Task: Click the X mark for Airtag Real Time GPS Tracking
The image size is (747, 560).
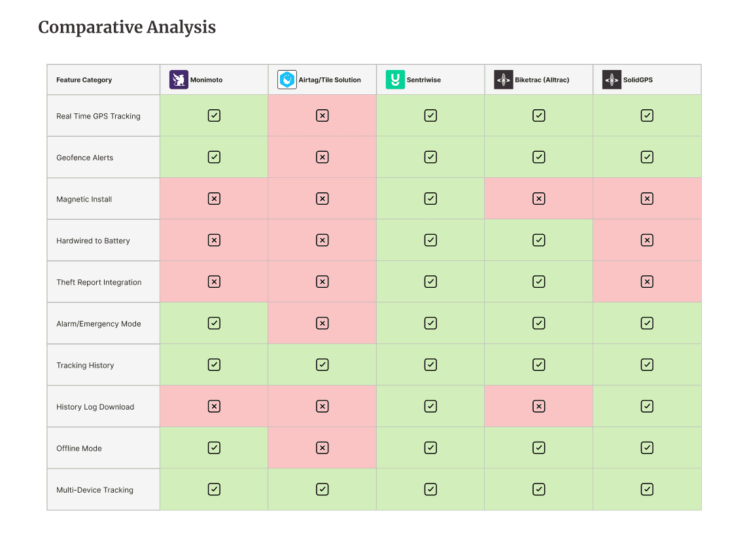Action: 322,115
